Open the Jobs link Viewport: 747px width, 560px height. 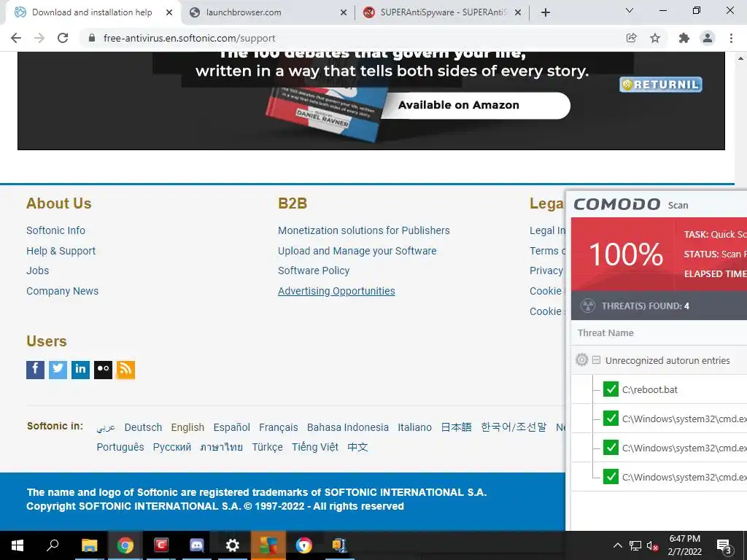[38, 271]
